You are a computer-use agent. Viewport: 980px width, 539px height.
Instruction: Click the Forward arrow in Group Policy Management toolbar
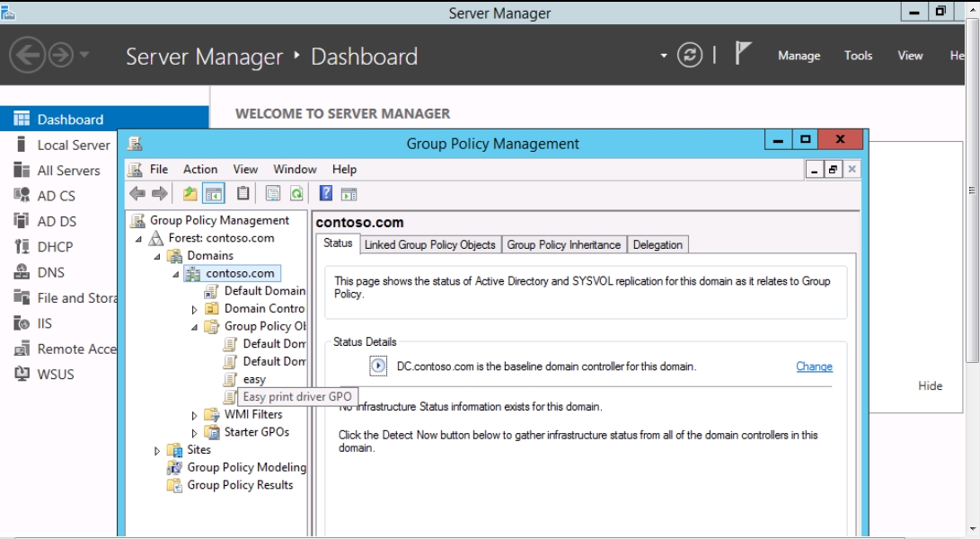[x=160, y=194]
